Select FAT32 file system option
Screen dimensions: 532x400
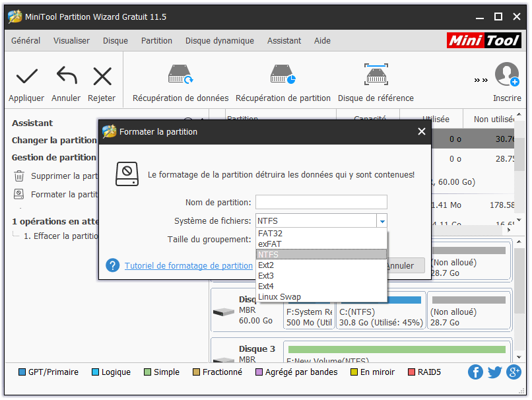point(321,234)
